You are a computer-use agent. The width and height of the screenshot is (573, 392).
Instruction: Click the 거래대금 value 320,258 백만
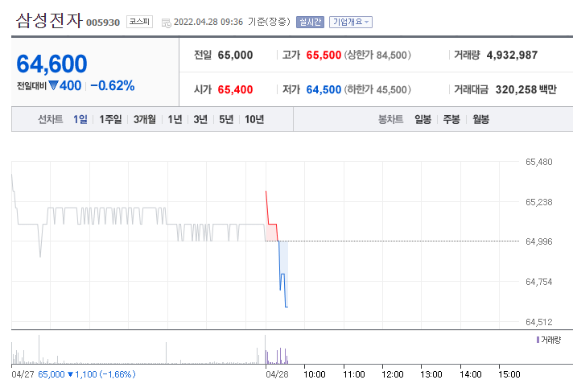click(x=526, y=89)
